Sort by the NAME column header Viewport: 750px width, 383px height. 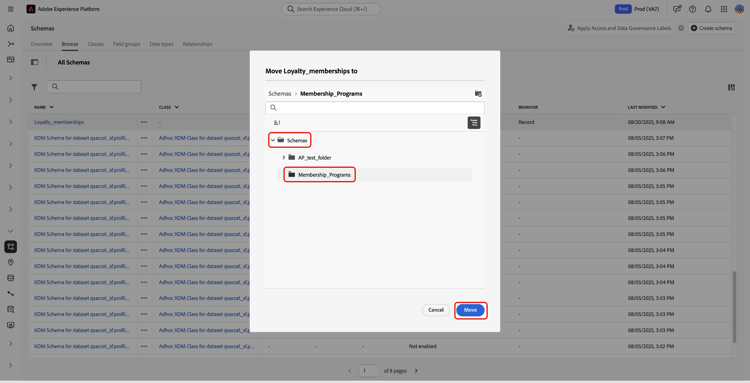click(x=44, y=107)
